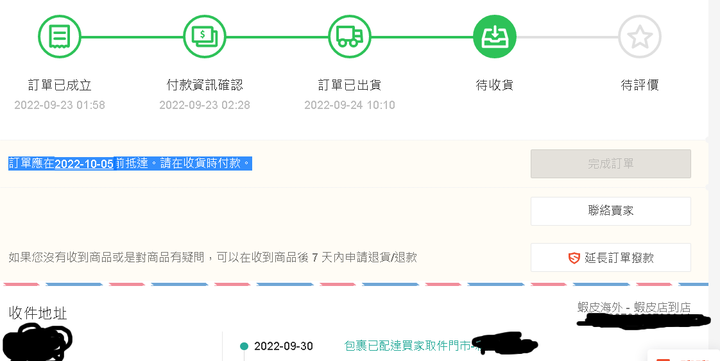Click the 蝦皮海外 - 蝦皮店到店 shipping label
Viewport: 720px width, 361px height.
point(634,307)
